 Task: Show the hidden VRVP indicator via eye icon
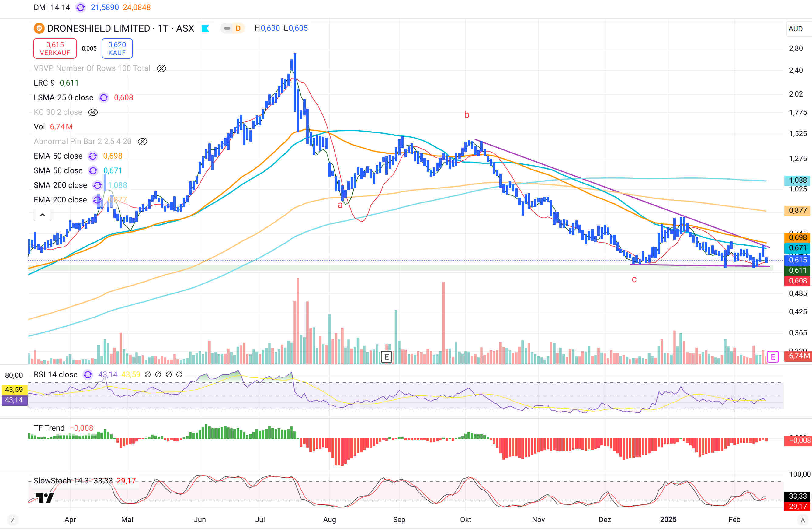[x=161, y=68]
